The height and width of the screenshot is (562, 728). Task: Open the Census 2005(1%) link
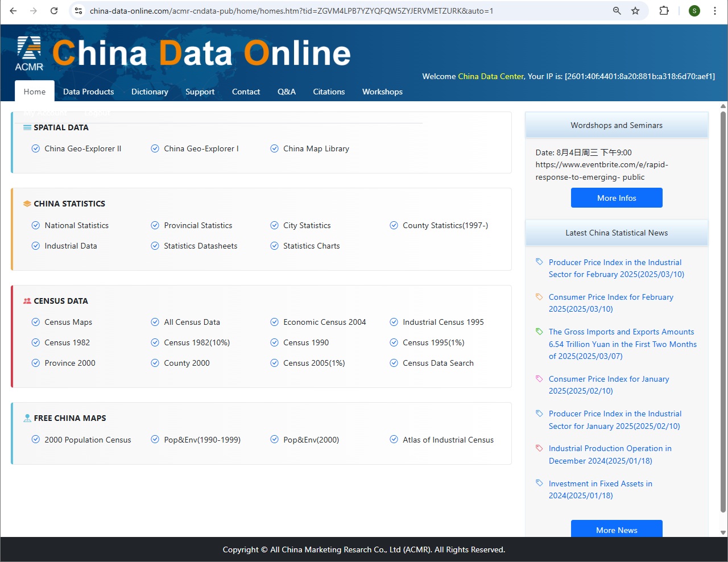tap(315, 363)
